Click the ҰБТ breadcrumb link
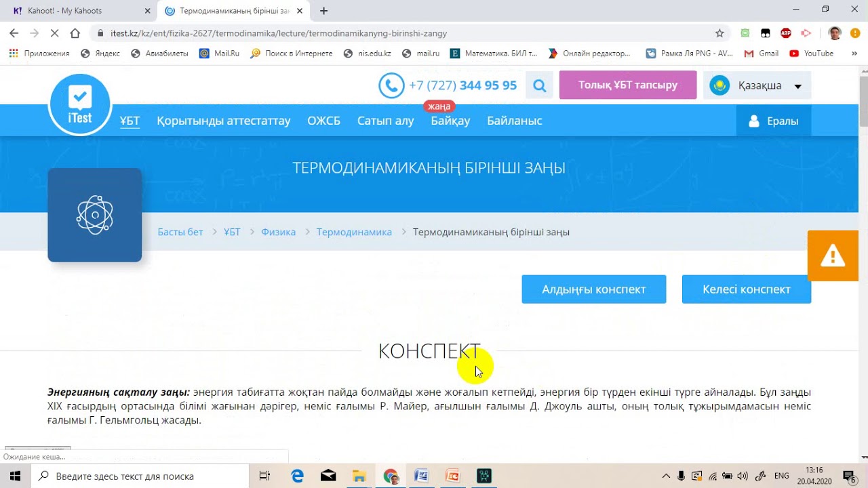 pos(232,232)
